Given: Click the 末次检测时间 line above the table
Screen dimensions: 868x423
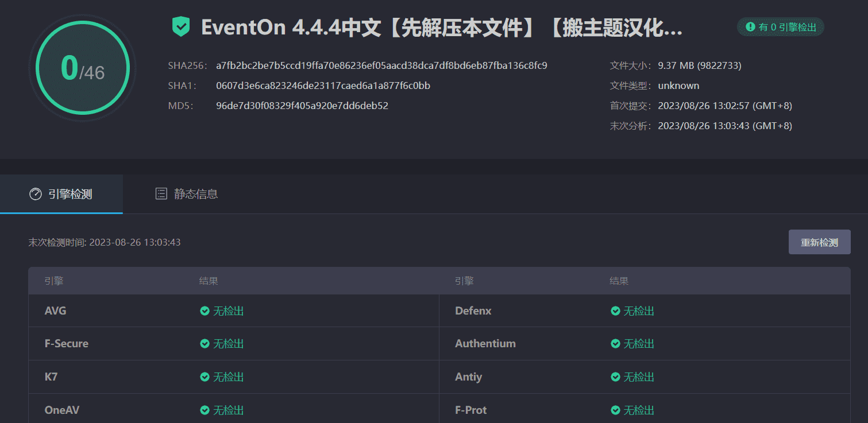Looking at the screenshot, I should pyautogui.click(x=105, y=242).
